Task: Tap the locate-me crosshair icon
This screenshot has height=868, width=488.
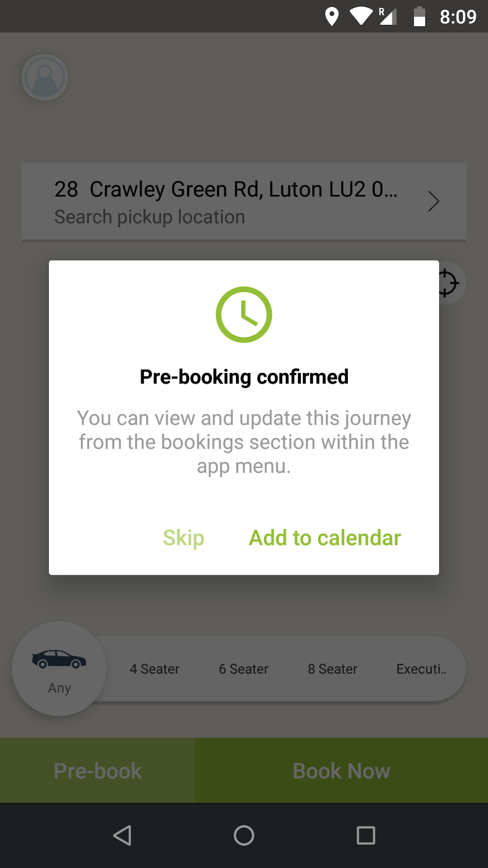Action: (447, 283)
